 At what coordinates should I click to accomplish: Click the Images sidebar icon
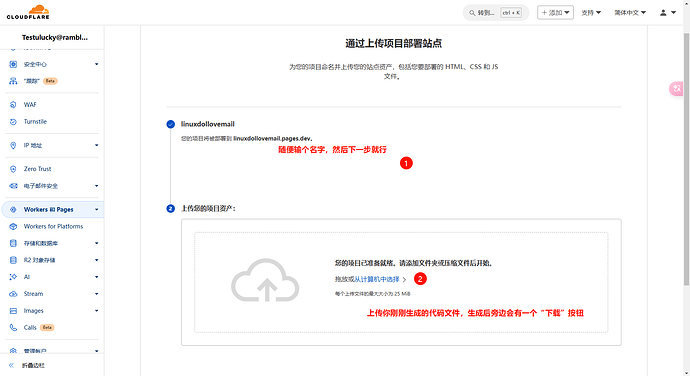point(13,311)
